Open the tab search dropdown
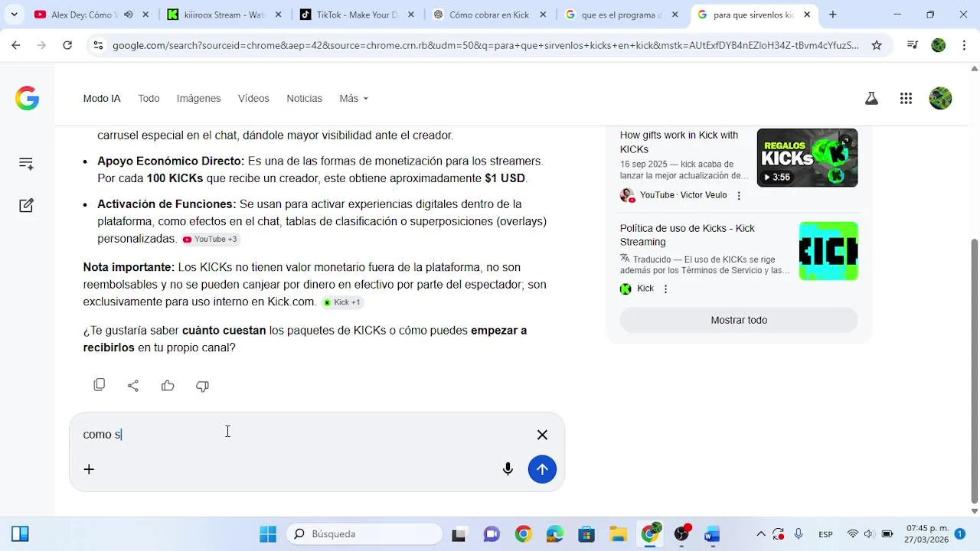Image resolution: width=980 pixels, height=551 pixels. coord(14,15)
